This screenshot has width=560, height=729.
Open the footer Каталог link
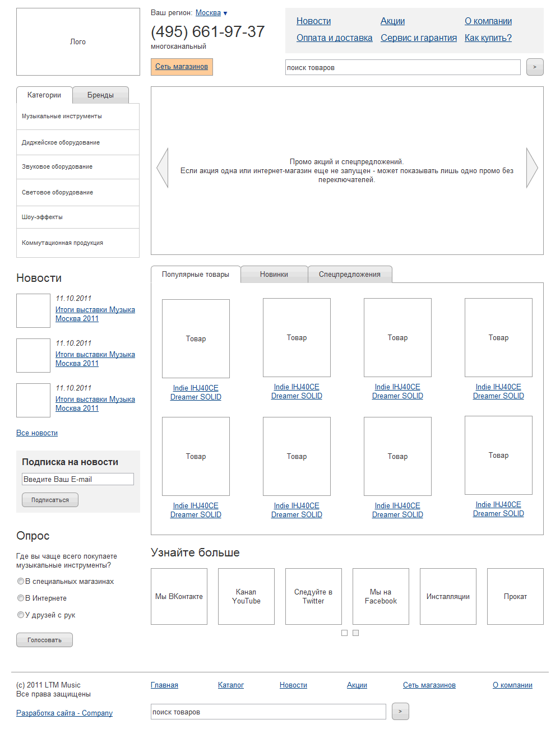pos(231,685)
